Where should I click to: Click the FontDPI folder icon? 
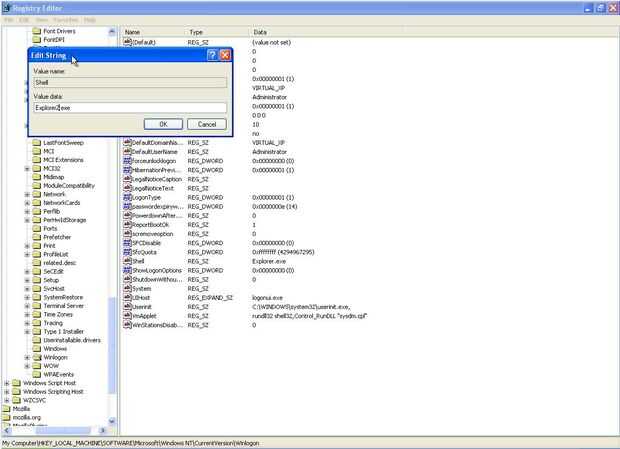[x=37, y=40]
